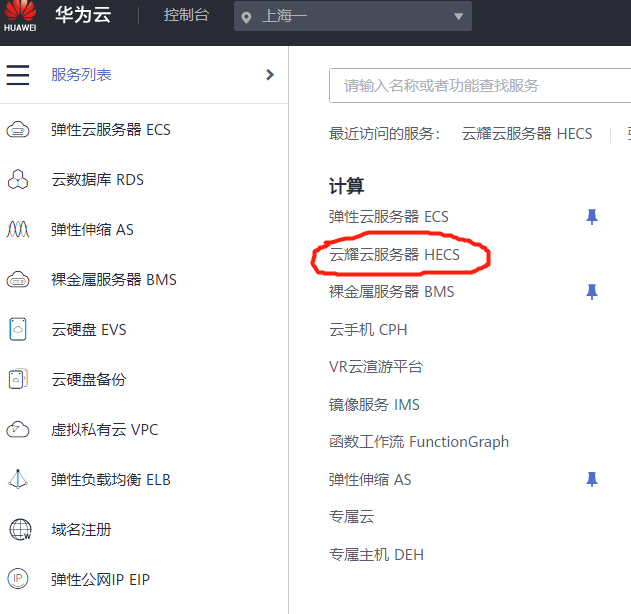631x614 pixels.
Task: Click the ELB load balancer sidebar icon
Action: pos(18,479)
